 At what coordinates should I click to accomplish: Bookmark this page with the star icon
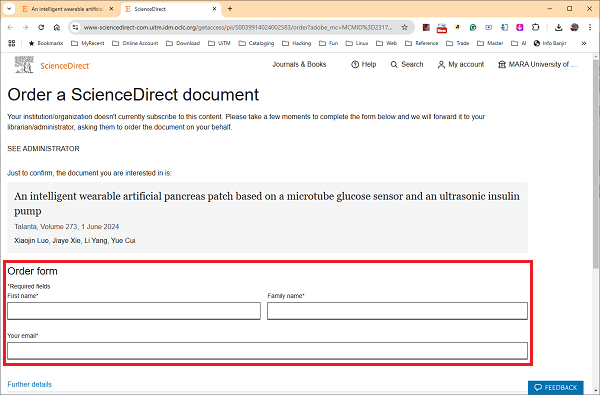pos(404,28)
